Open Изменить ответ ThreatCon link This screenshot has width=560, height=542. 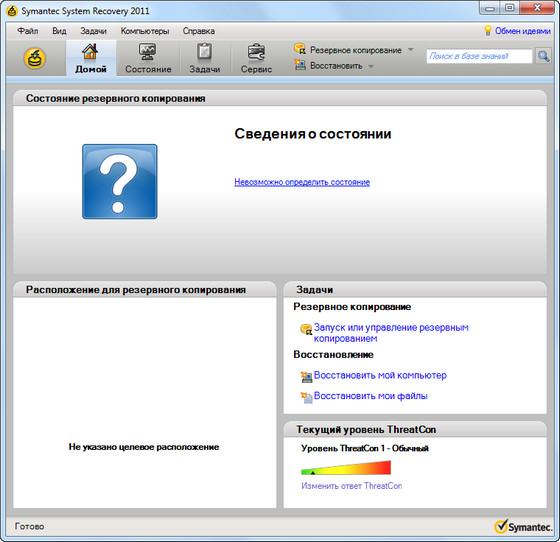(x=351, y=486)
